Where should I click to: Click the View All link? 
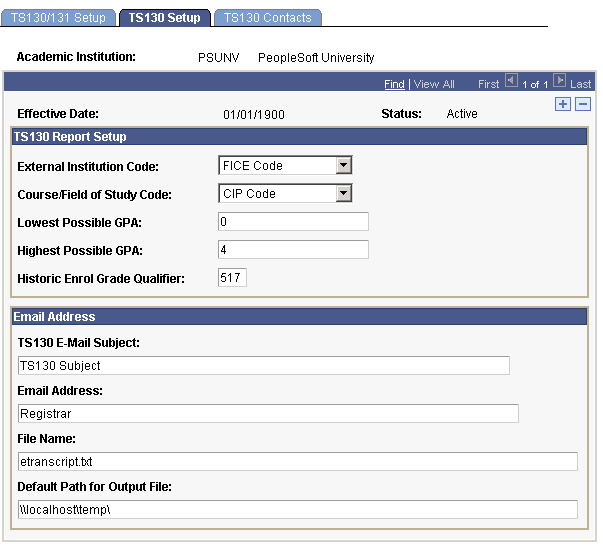[434, 84]
